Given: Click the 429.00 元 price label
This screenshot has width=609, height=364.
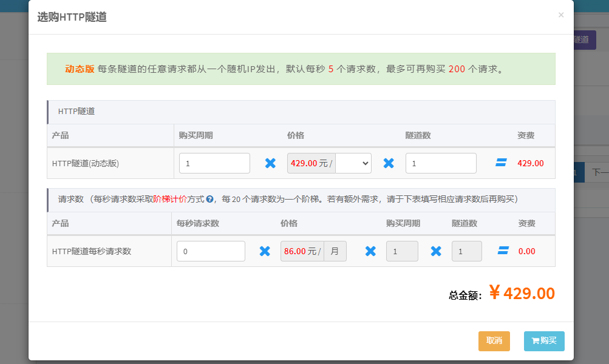Looking at the screenshot, I should click(310, 163).
